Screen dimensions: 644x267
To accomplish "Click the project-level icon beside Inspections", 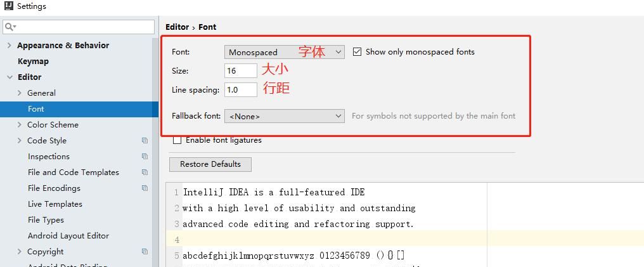I will 145,157.
